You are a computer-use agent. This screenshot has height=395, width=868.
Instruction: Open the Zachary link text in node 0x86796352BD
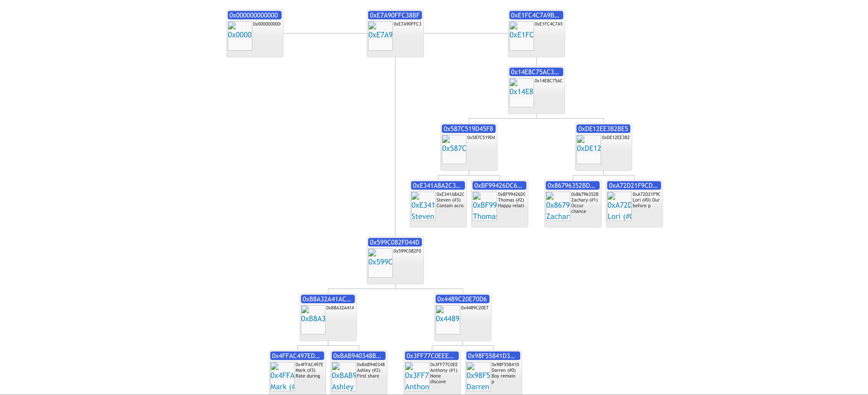[x=558, y=217]
